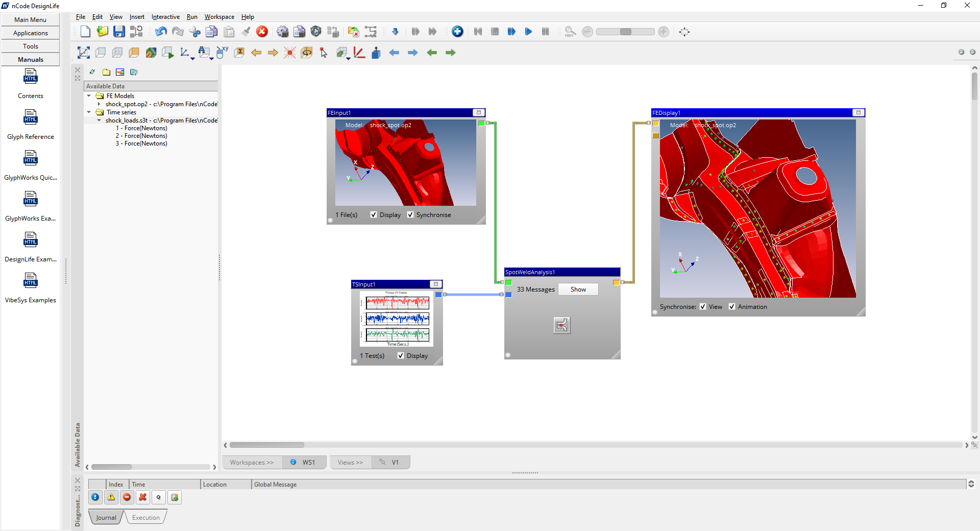980x531 pixels.
Task: Click the red circle X delete icon
Action: coord(262,32)
